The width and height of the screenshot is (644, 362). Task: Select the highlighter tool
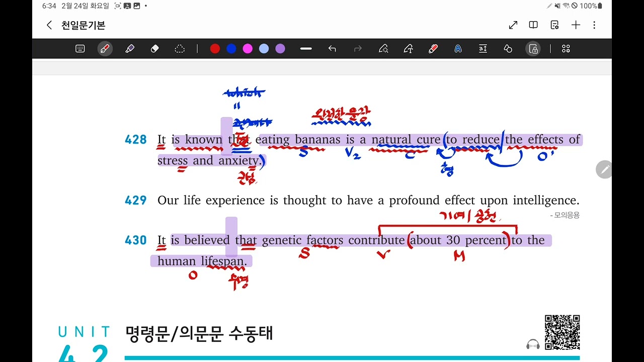[x=130, y=49]
